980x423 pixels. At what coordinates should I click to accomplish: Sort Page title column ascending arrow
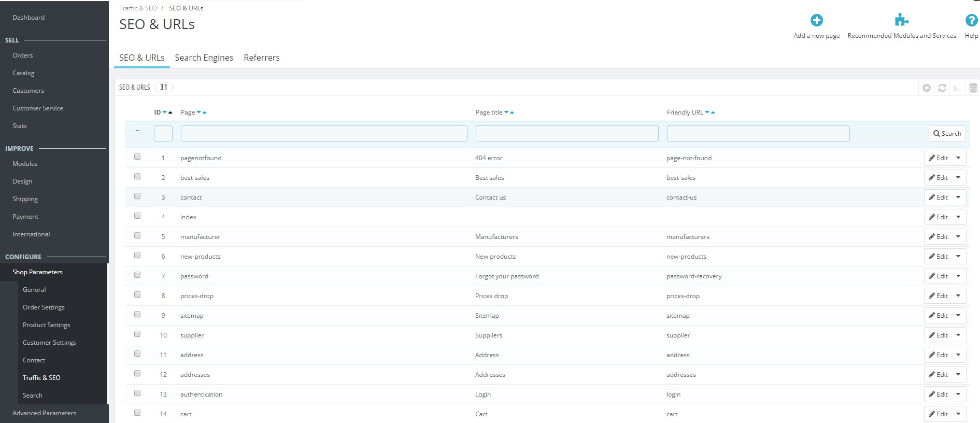pyautogui.click(x=512, y=112)
